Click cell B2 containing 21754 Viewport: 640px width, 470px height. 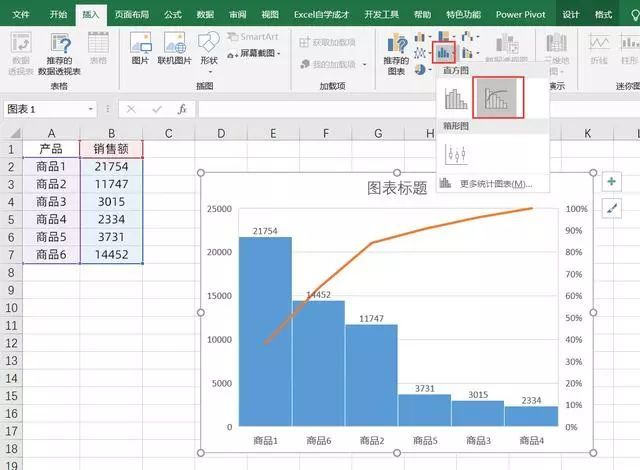coord(111,166)
